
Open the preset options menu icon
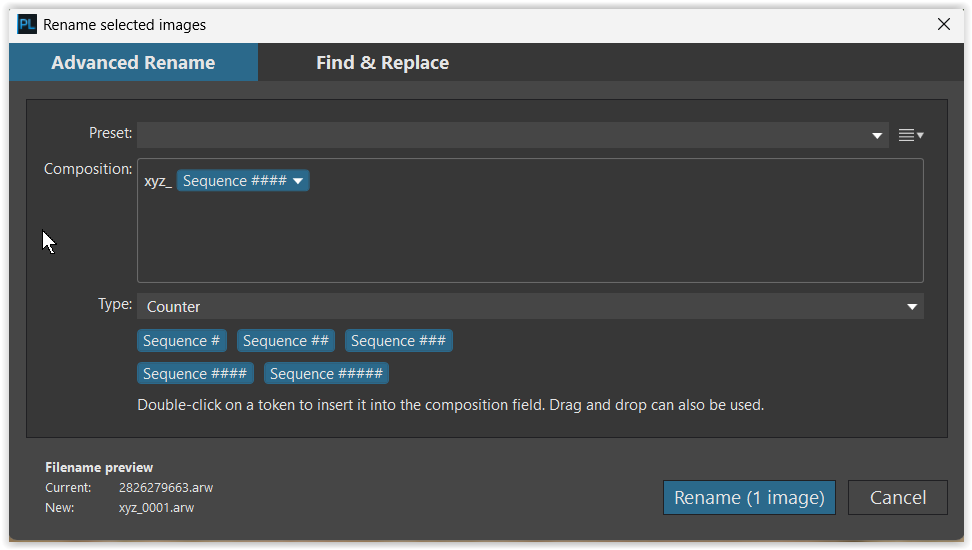pyautogui.click(x=910, y=135)
